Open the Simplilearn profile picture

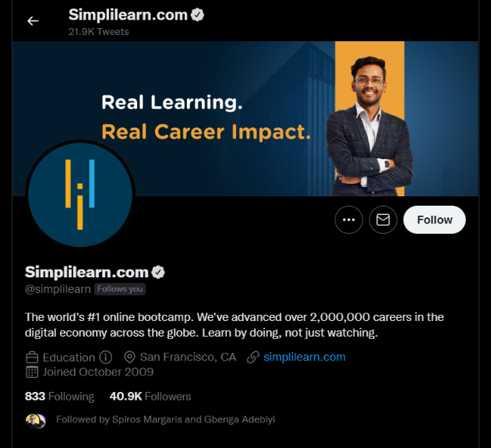coord(80,195)
